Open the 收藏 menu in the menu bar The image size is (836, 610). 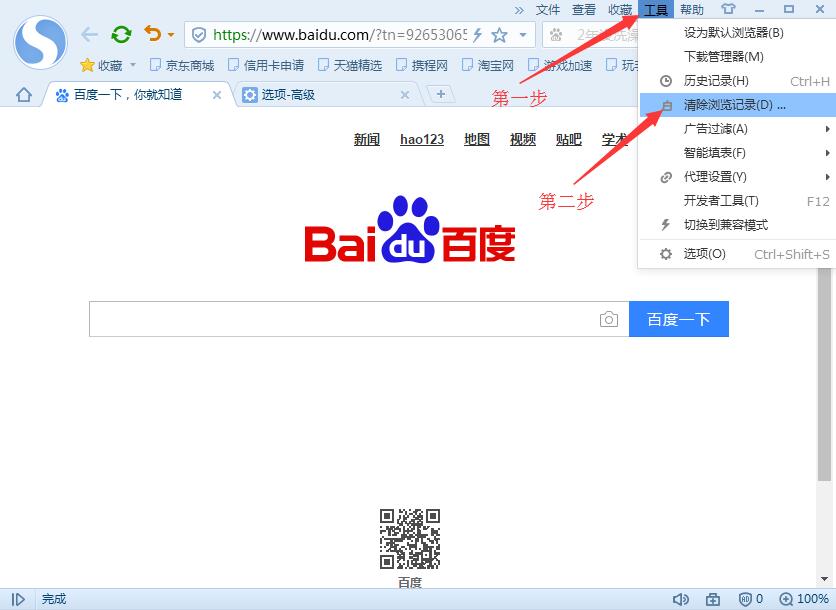(x=620, y=10)
